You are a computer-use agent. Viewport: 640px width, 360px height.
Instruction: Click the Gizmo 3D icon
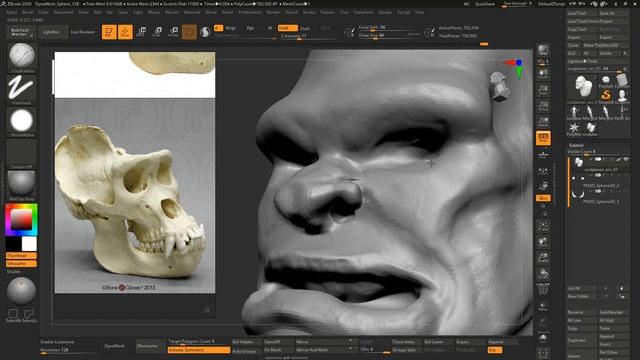[x=189, y=32]
